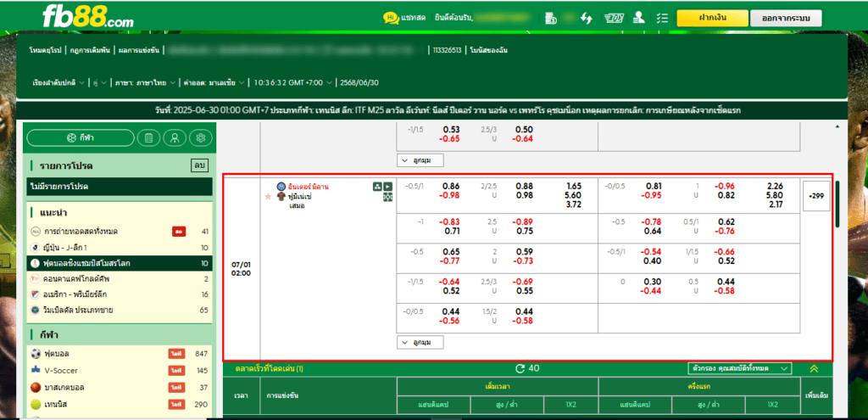
Task: Click the transfer arrows icon in header
Action: point(587,19)
